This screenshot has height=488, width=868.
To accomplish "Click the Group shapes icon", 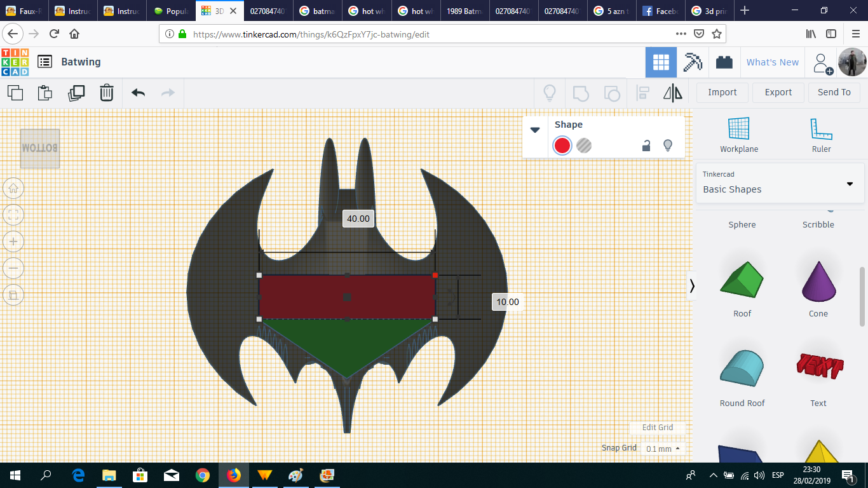I will click(581, 93).
